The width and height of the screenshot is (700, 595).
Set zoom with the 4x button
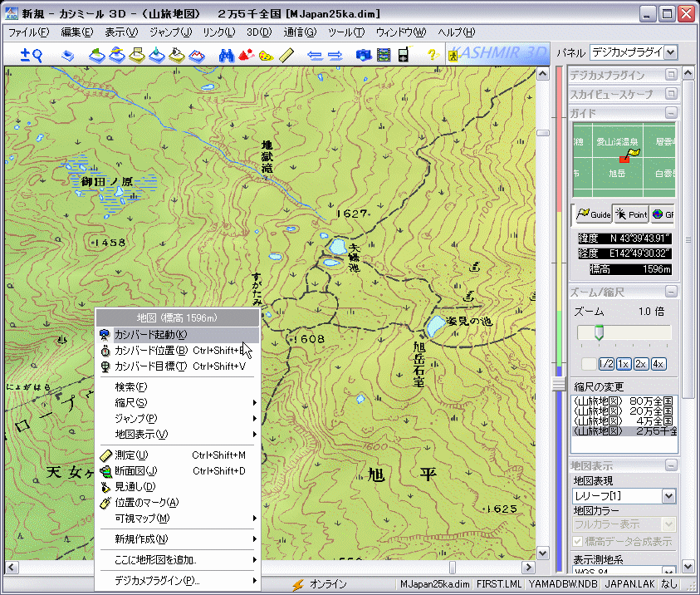click(x=658, y=364)
